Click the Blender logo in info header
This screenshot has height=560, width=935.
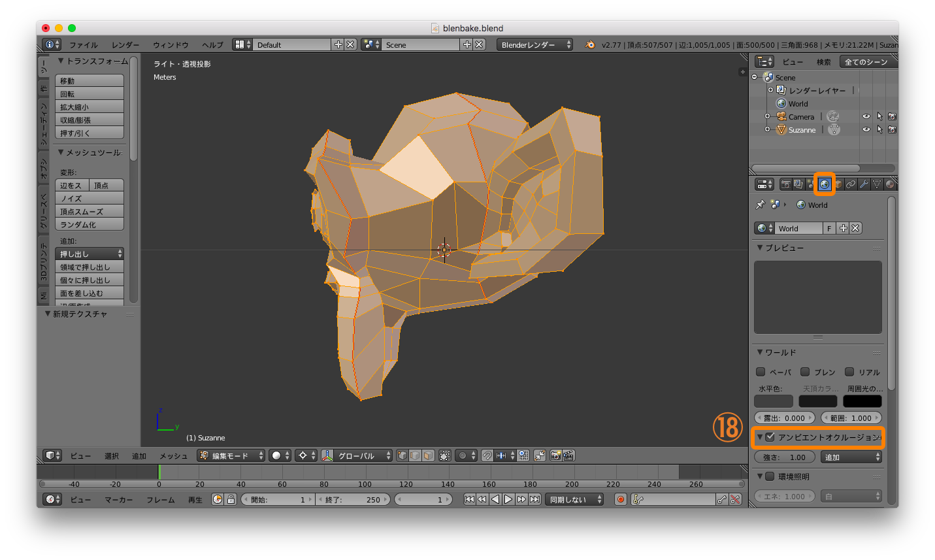coord(590,44)
